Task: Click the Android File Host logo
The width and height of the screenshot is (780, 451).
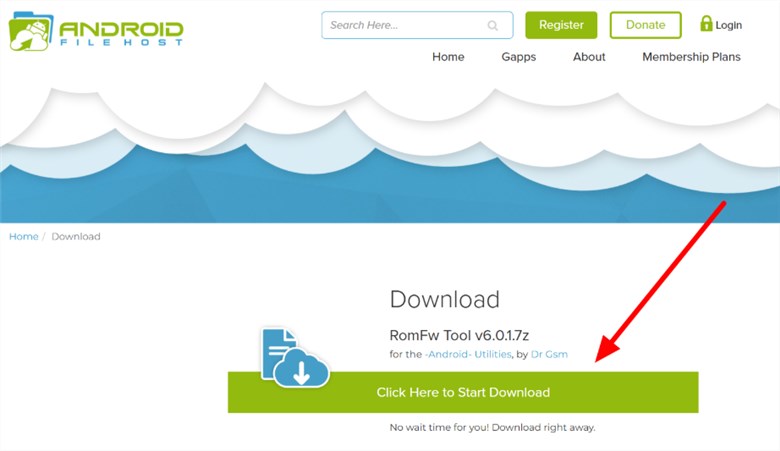Action: click(x=97, y=31)
